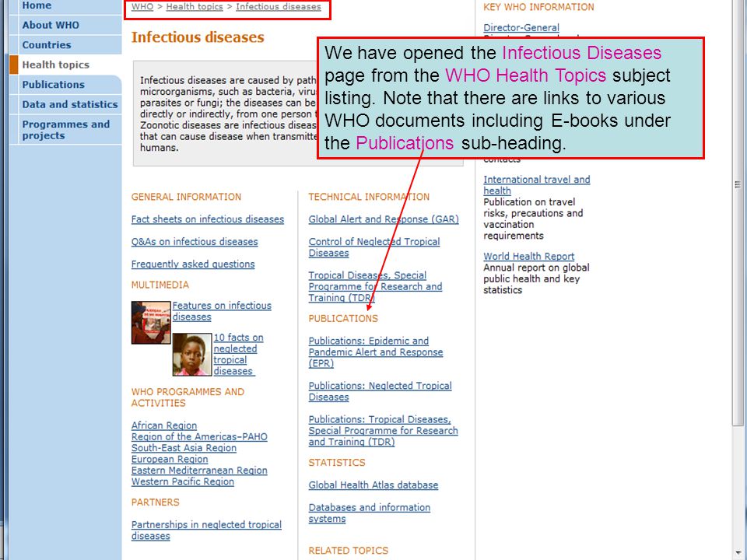Click the Infectious diseases breadcrumb link
The image size is (747, 560).
[279, 7]
